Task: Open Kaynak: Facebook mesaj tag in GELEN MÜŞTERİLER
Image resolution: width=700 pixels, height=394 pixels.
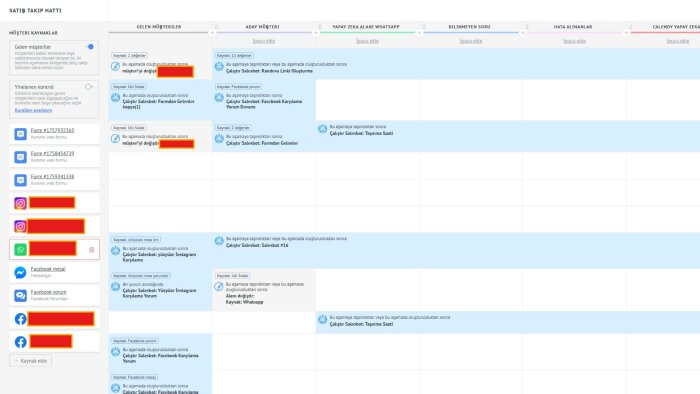Action: (x=134, y=377)
